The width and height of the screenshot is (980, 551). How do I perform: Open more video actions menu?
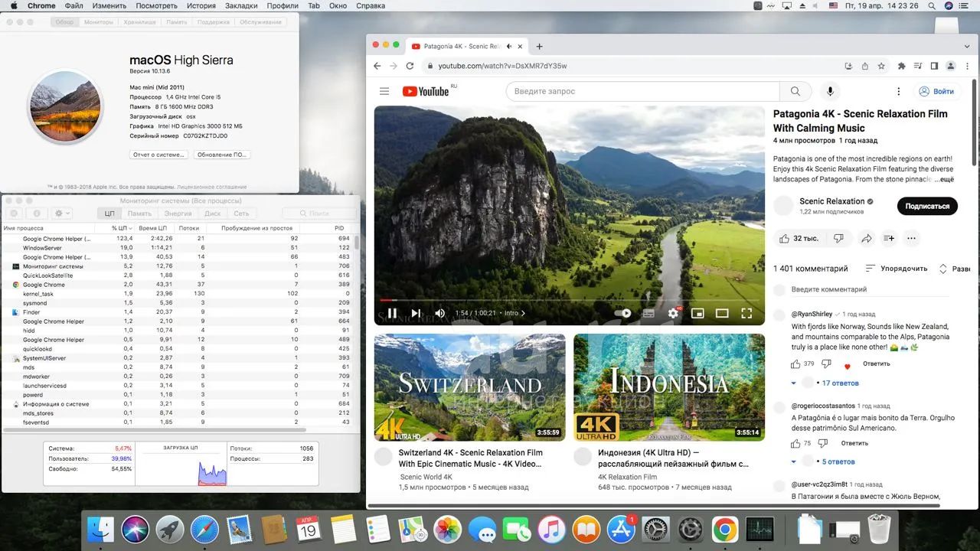(x=911, y=238)
